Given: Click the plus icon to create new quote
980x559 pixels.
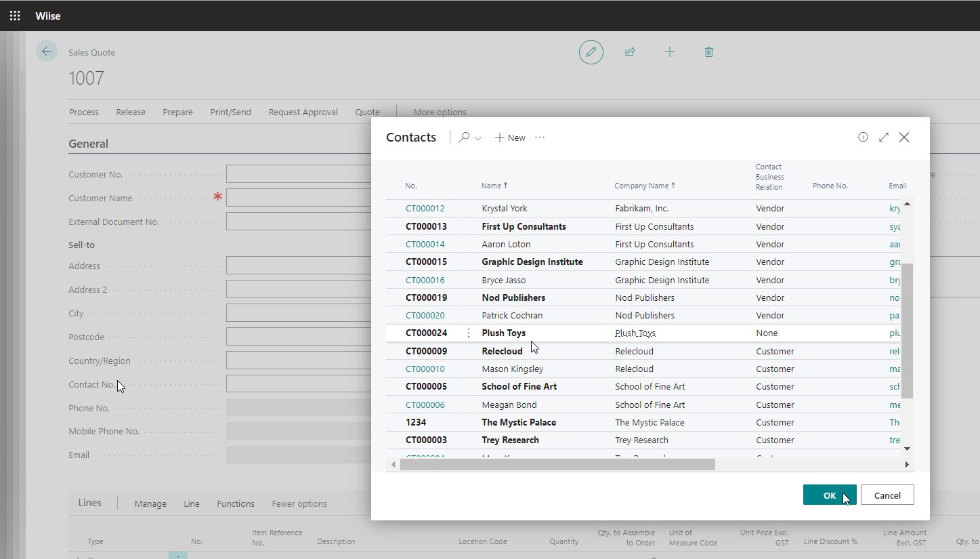Looking at the screenshot, I should (x=670, y=52).
